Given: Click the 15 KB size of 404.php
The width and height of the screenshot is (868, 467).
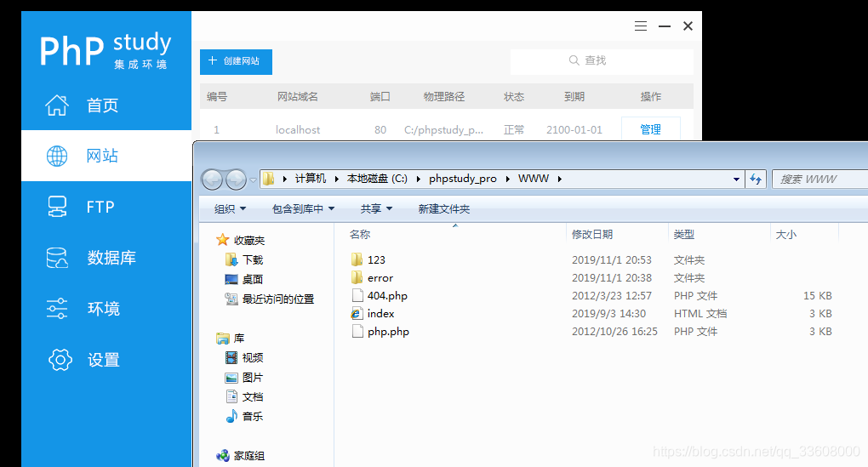Looking at the screenshot, I should point(818,295).
